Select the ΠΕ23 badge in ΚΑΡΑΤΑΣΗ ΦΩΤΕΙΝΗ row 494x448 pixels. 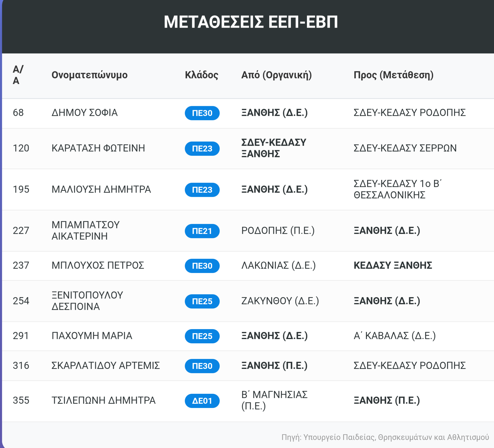pyautogui.click(x=202, y=149)
